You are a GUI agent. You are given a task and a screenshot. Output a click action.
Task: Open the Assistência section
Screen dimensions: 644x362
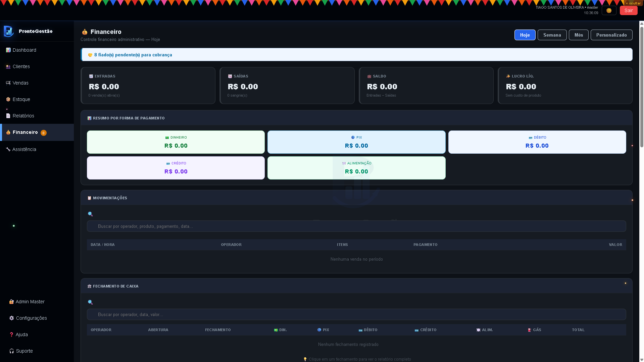point(37,149)
